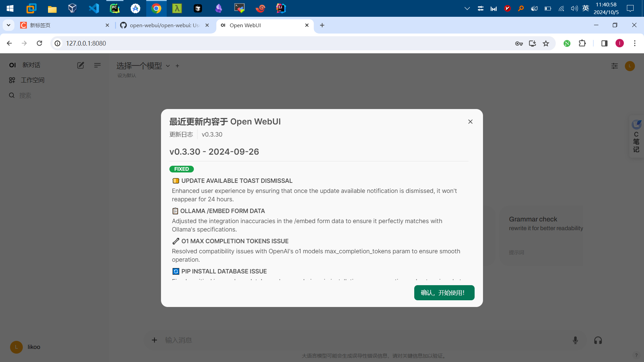Click the install app icon in address bar

tap(532, 43)
